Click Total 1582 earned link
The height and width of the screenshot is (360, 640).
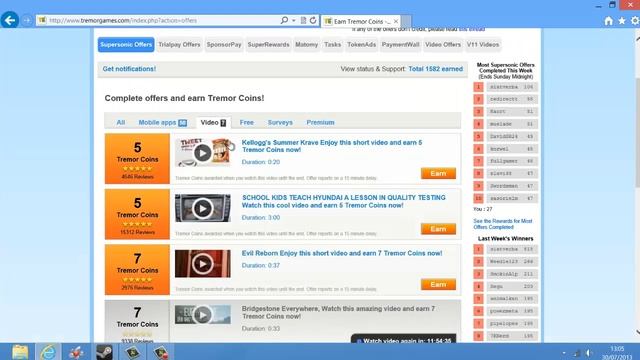click(436, 69)
